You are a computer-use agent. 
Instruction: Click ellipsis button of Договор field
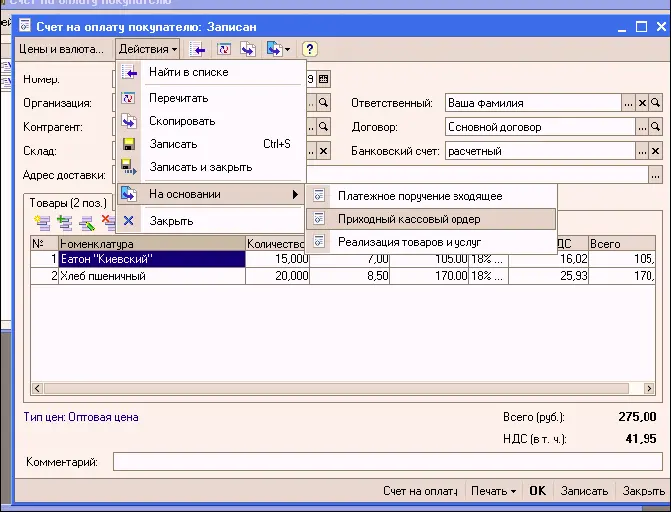point(642,127)
